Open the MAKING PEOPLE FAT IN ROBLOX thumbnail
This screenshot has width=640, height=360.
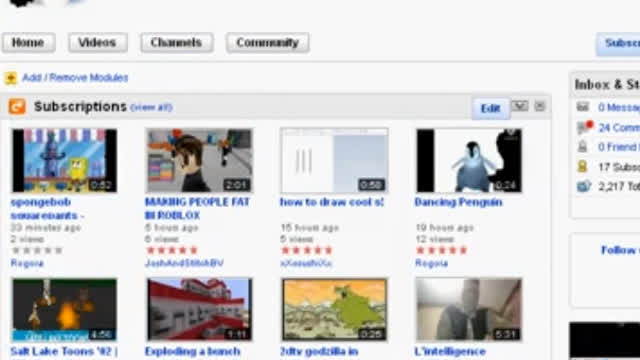[199, 160]
